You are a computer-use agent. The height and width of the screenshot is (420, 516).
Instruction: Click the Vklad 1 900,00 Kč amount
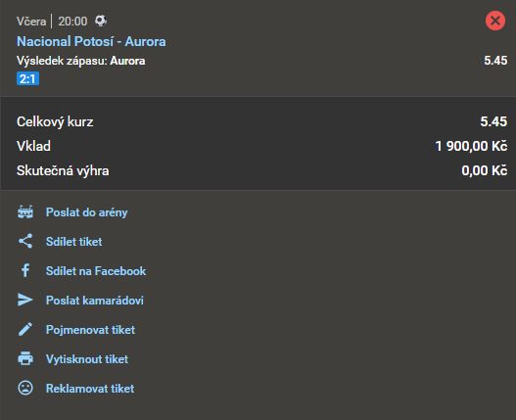coord(471,146)
